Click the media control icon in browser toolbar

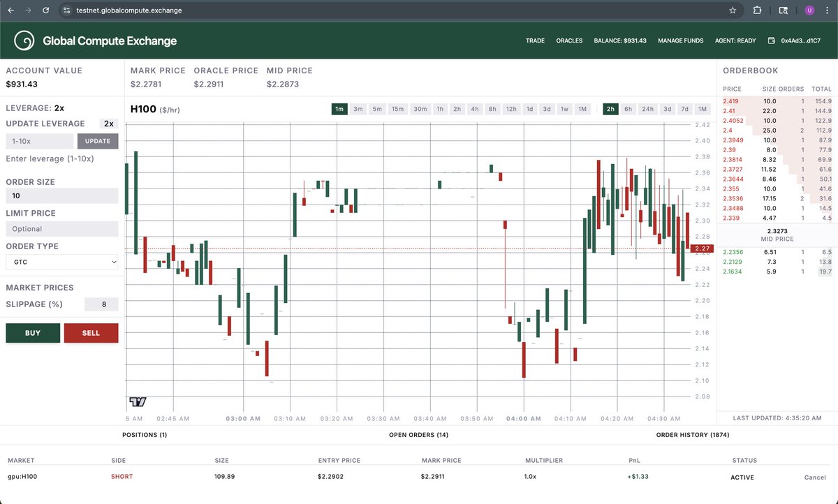784,10
